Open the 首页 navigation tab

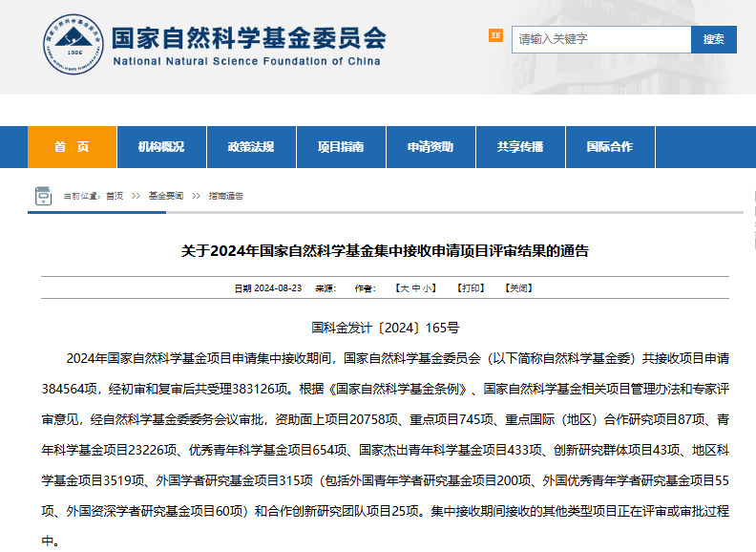coord(72,147)
